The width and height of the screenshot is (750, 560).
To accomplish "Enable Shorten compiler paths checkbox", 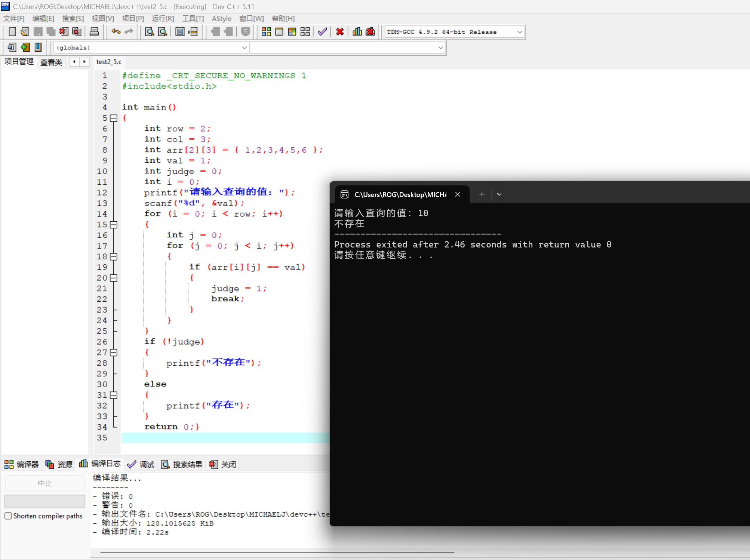I will (x=8, y=516).
